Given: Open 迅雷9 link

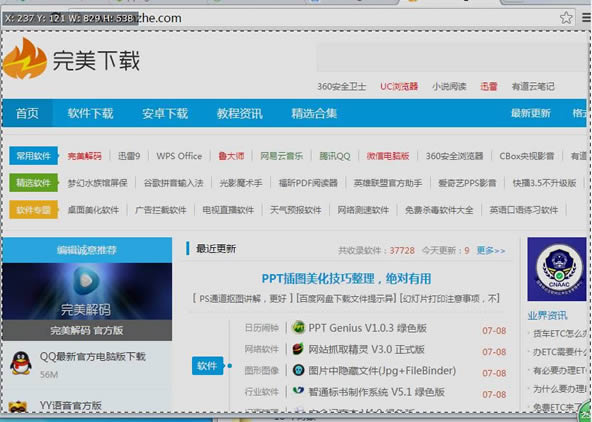Looking at the screenshot, I should click(129, 156).
